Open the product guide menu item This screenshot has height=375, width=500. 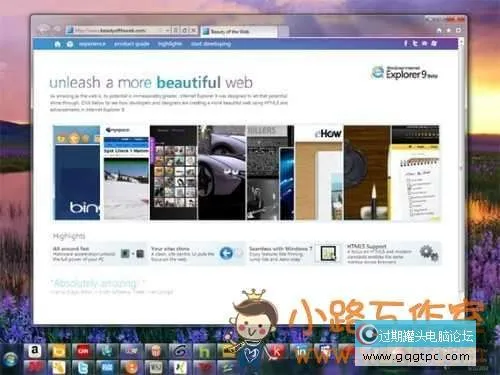pos(132,44)
